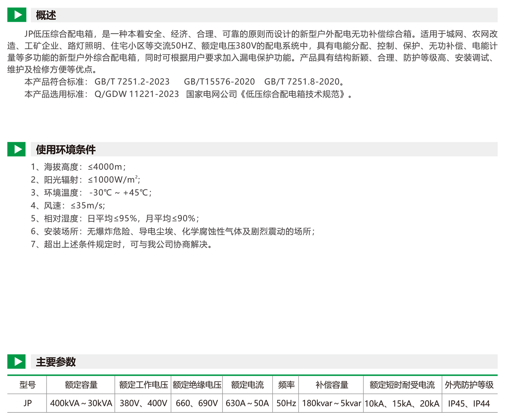
Task: Select the 概述 section heading
Action: [x=46, y=15]
